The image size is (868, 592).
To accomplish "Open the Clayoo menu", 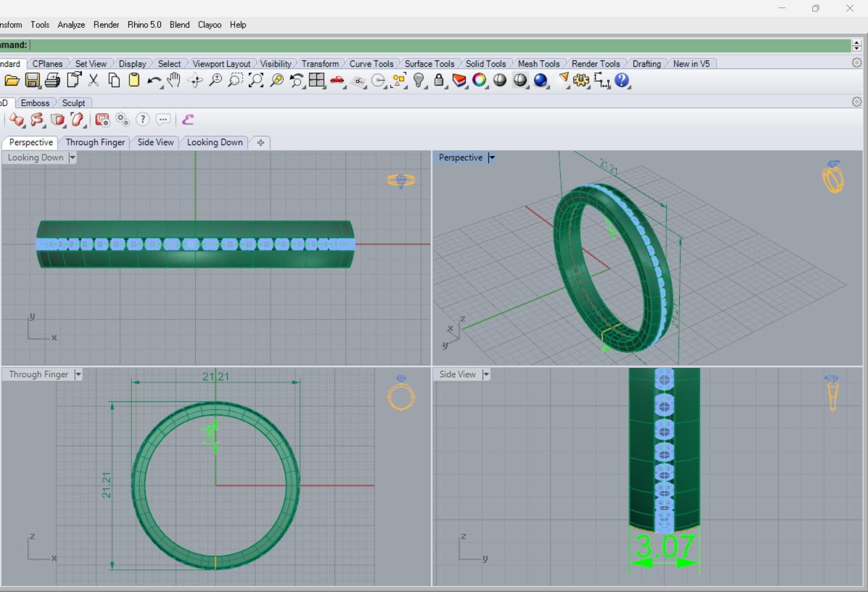I will [210, 25].
